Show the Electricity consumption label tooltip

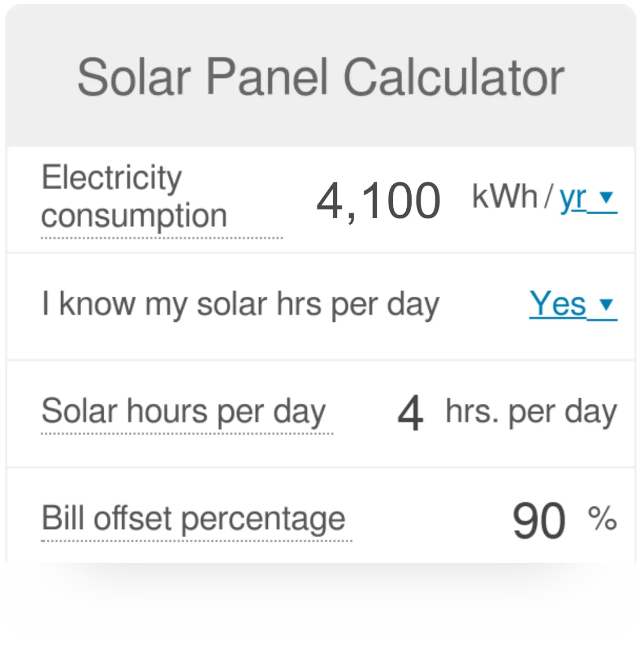point(134,196)
